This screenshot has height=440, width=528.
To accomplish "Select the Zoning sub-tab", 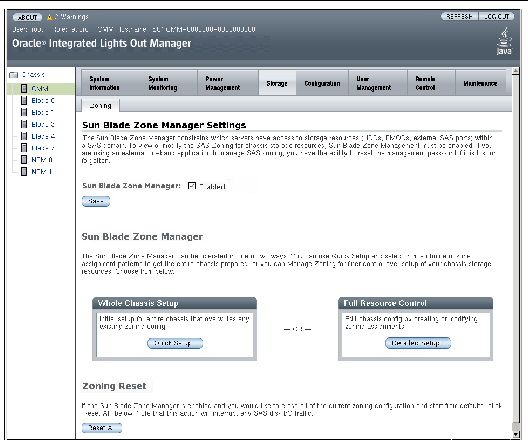I will click(x=101, y=106).
